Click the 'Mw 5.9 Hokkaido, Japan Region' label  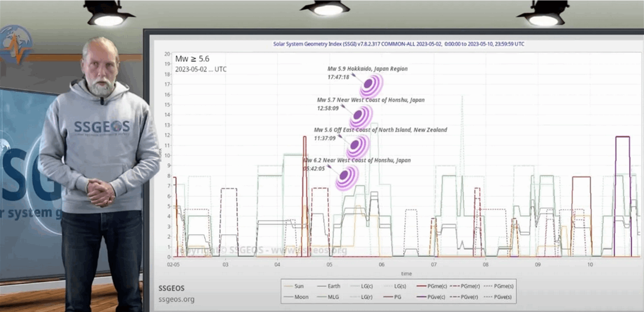(x=368, y=69)
